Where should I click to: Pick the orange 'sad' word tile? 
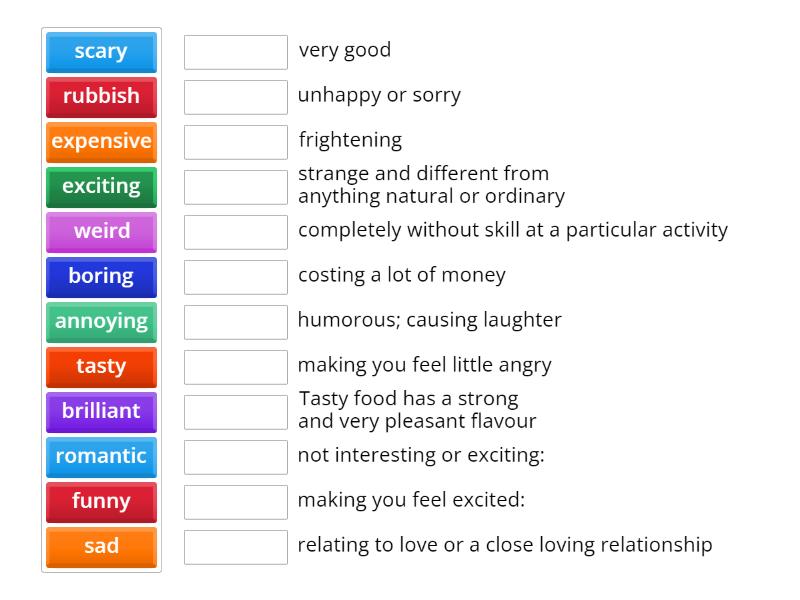(x=101, y=547)
